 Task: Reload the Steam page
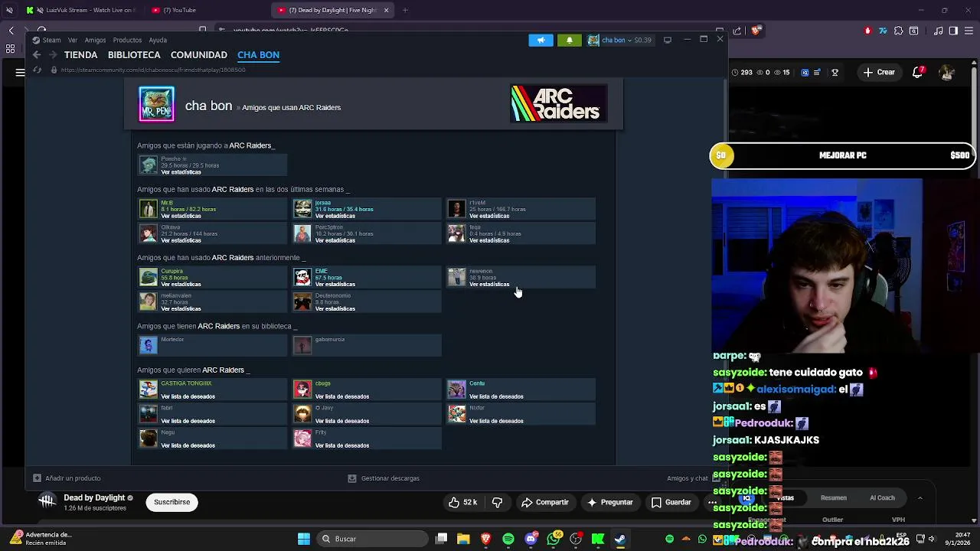37,70
